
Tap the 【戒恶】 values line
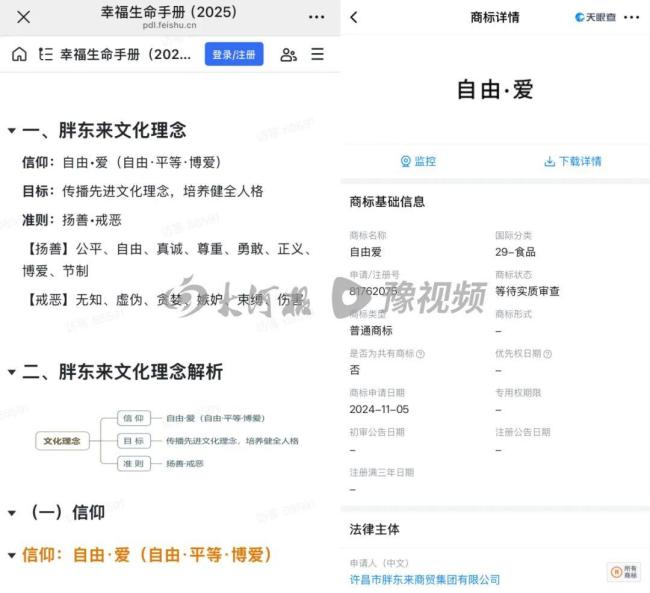pyautogui.click(x=164, y=299)
